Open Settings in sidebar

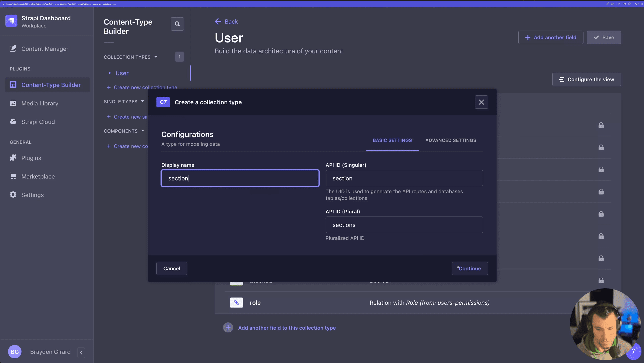pyautogui.click(x=27, y=195)
